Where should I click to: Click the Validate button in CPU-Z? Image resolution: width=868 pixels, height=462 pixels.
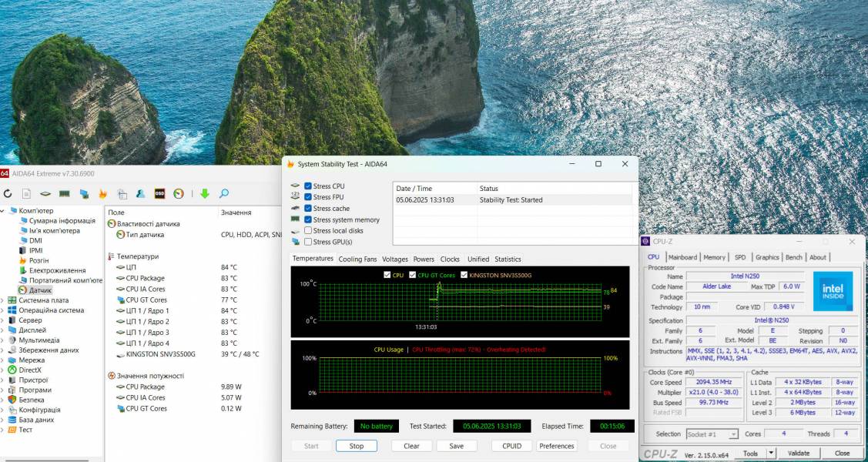(x=798, y=454)
